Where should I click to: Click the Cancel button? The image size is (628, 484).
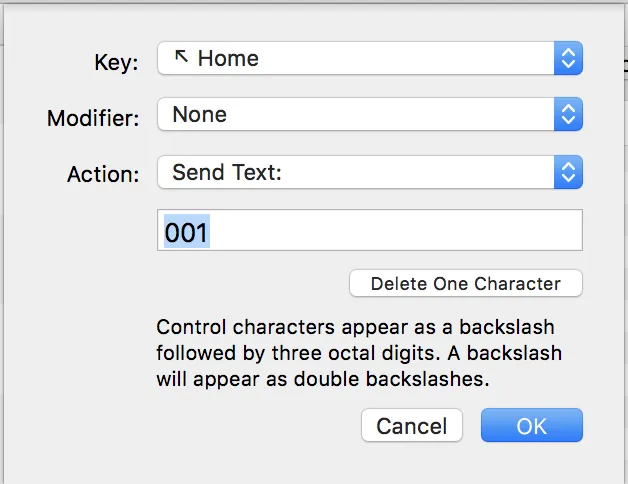tap(411, 426)
